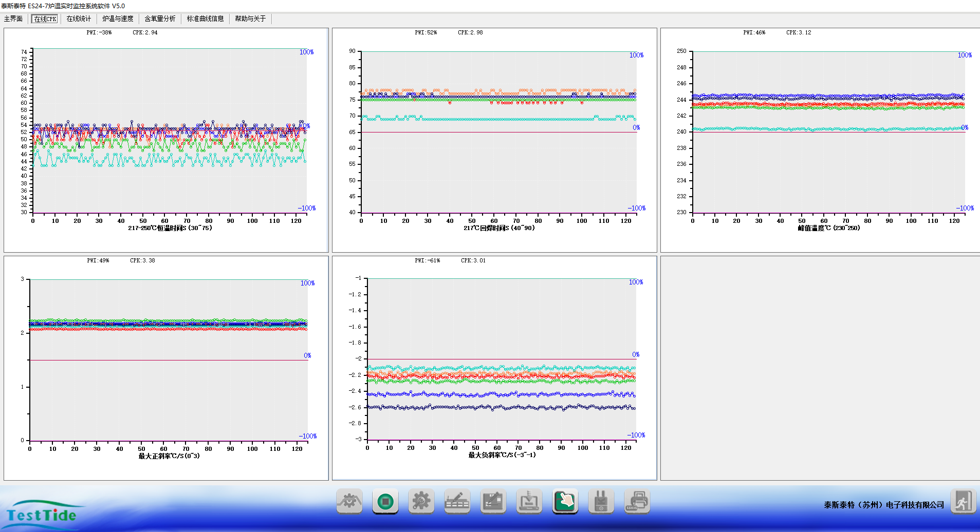Click the print curve printer icon
The width and height of the screenshot is (980, 532).
coord(637,501)
